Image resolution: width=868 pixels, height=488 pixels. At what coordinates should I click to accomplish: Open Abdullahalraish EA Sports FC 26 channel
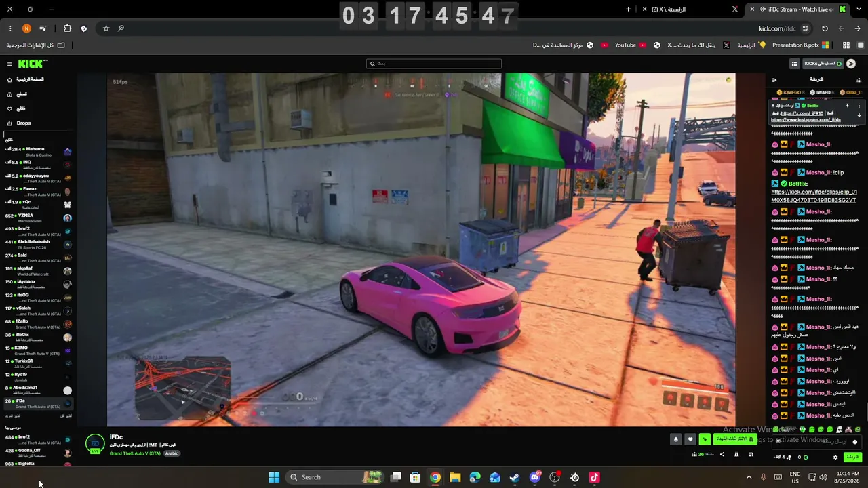point(38,245)
